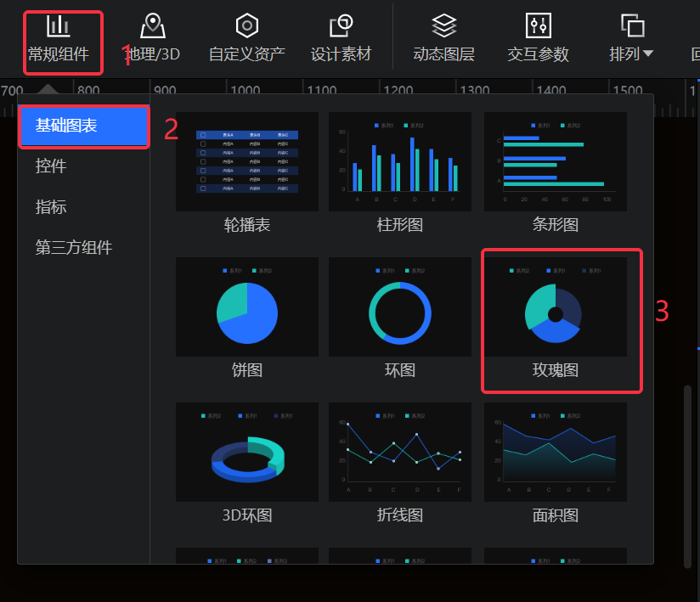Switch to the 指标 category

tap(51, 207)
